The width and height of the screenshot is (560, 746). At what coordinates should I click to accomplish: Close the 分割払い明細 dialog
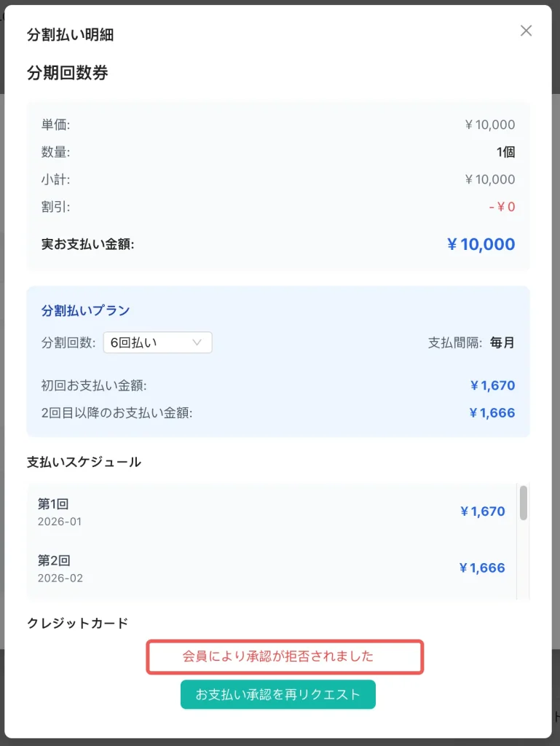(x=526, y=31)
